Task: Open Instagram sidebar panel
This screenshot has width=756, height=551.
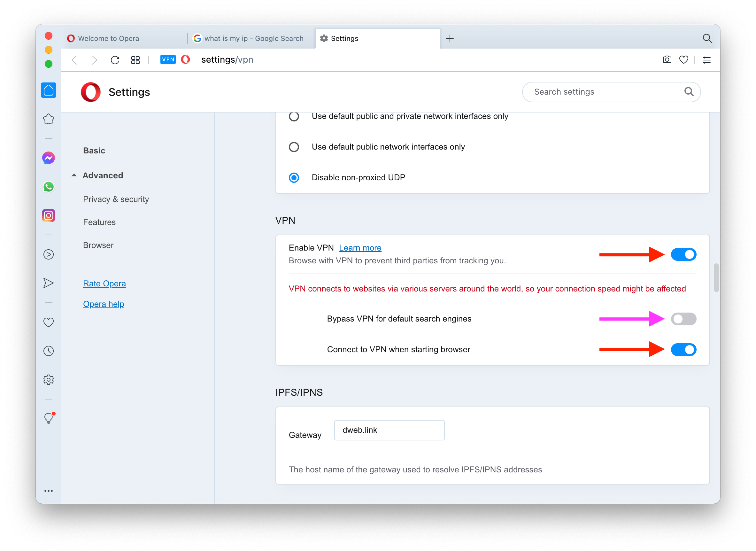Action: coord(48,215)
